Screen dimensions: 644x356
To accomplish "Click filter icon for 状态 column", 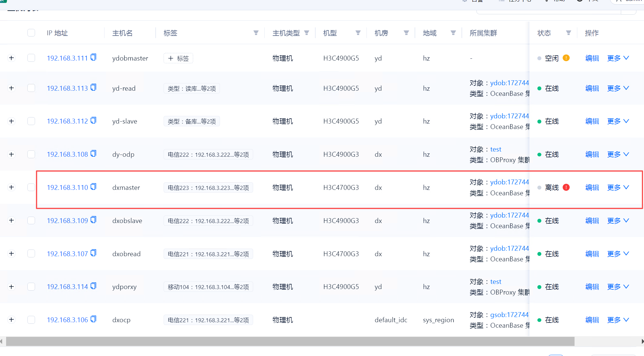I will tap(568, 33).
